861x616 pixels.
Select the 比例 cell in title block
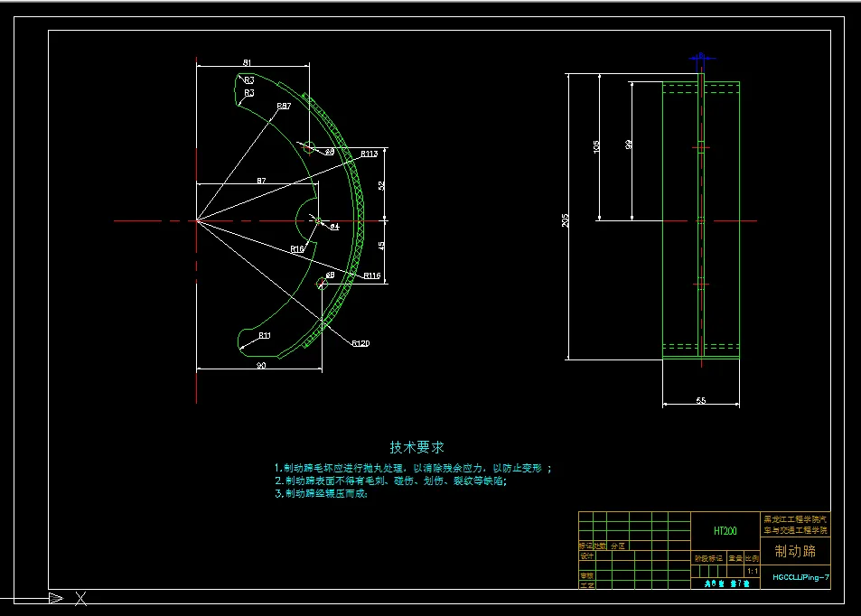tap(752, 558)
